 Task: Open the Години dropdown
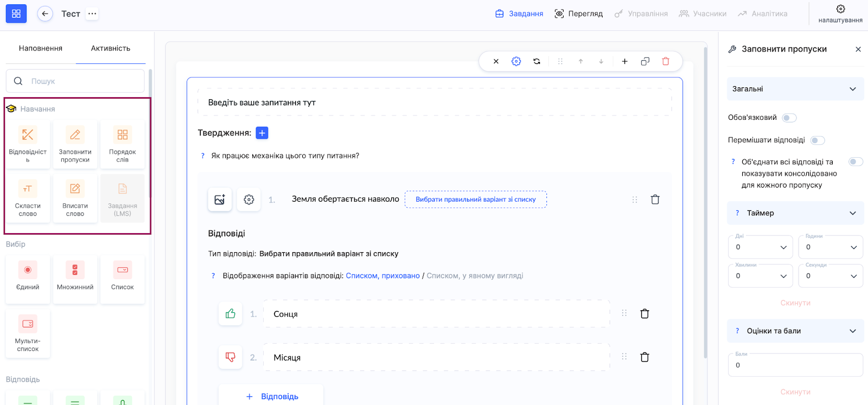[x=831, y=247]
